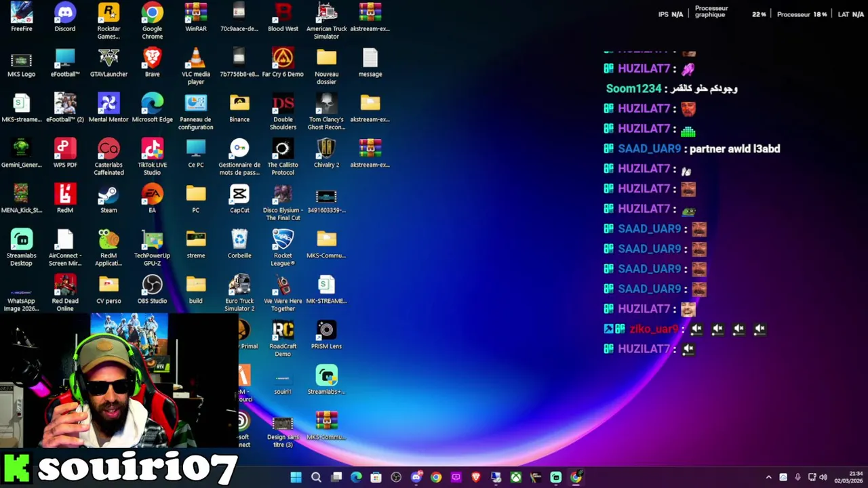Open the FreeFire desktop shortcut

(x=21, y=17)
